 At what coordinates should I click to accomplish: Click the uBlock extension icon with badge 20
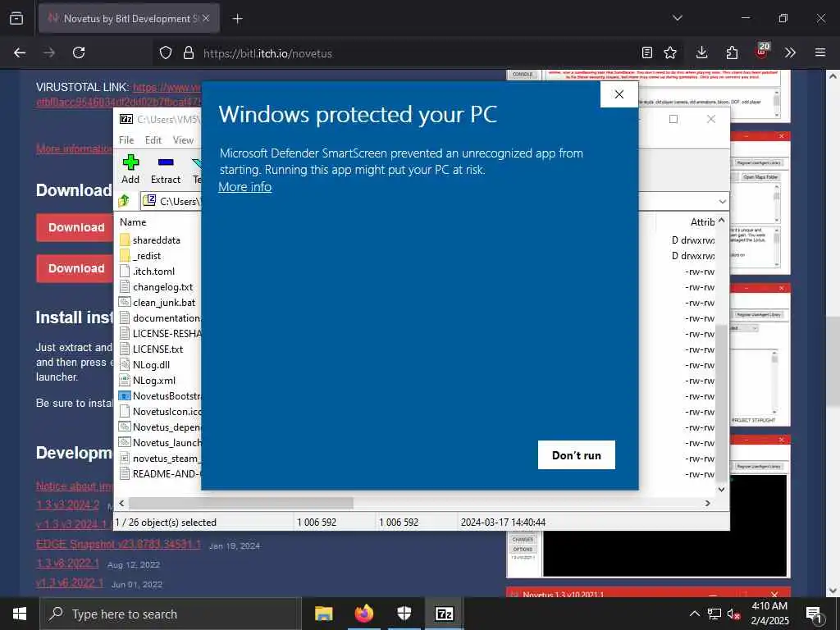click(x=762, y=52)
